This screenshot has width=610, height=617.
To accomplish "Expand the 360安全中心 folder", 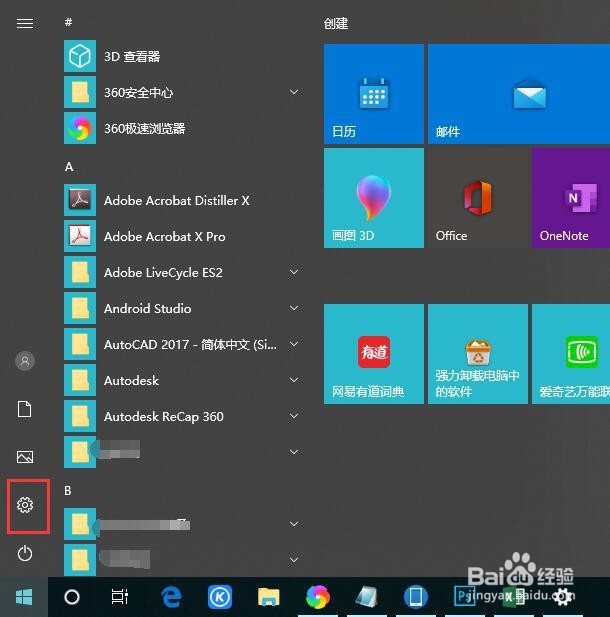I will pyautogui.click(x=294, y=92).
